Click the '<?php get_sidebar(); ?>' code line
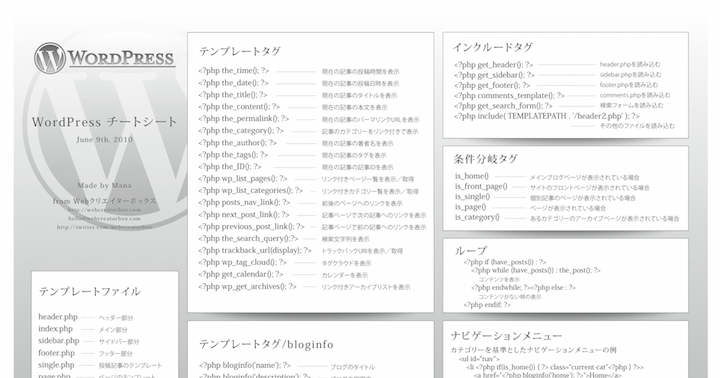This screenshot has width=720, height=378. tap(495, 75)
